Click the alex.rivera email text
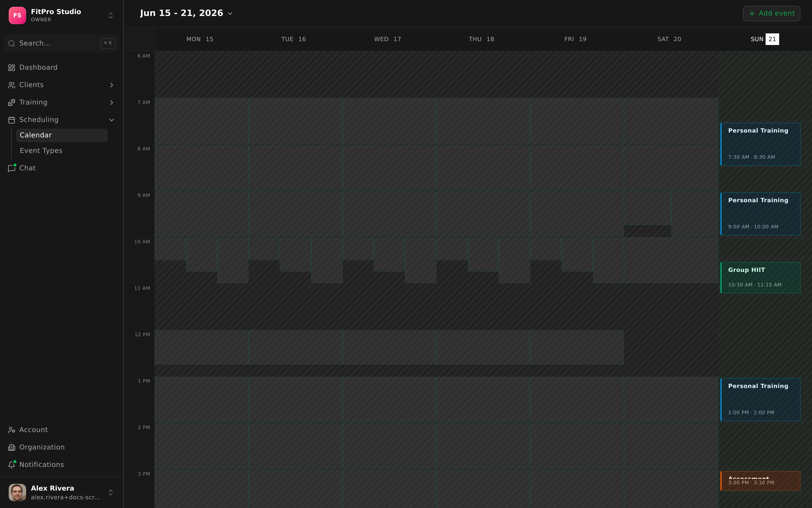The width and height of the screenshot is (812, 508). click(x=65, y=498)
